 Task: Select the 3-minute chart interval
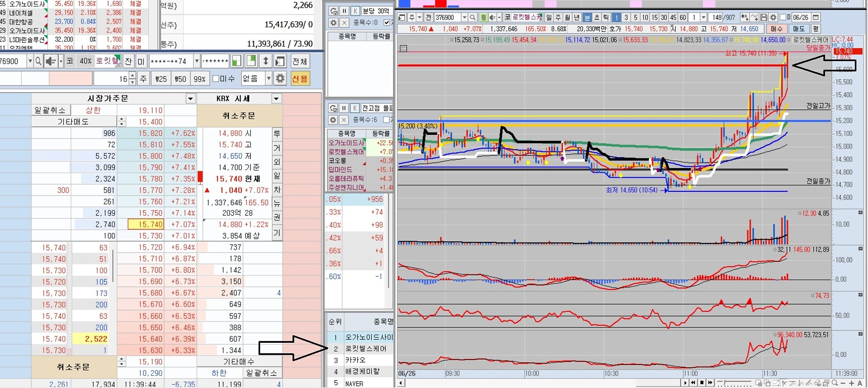click(626, 18)
